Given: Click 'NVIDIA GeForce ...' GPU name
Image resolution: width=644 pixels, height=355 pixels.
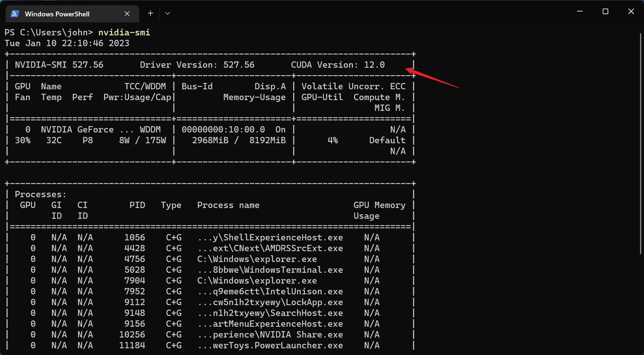Looking at the screenshot, I should (x=87, y=129).
